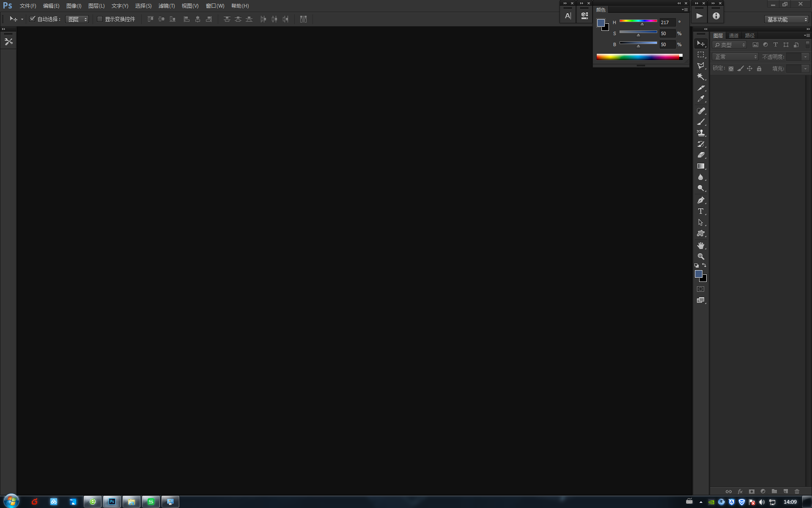Select the Gradient tool
The height and width of the screenshot is (508, 812).
701,166
